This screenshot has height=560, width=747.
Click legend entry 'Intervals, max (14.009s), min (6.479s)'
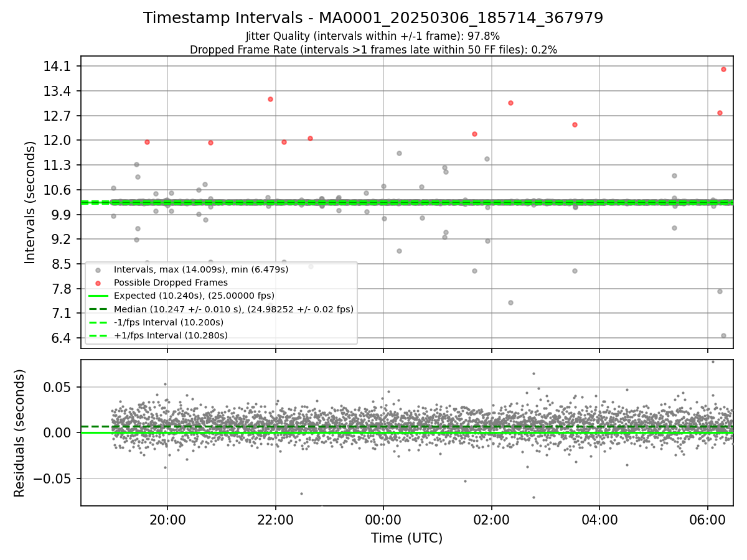click(201, 269)
